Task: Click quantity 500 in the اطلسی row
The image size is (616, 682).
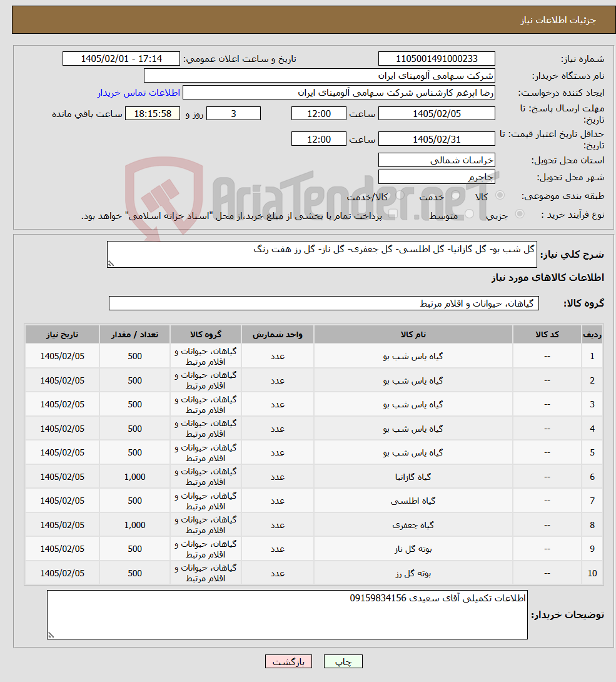Action: (x=134, y=501)
